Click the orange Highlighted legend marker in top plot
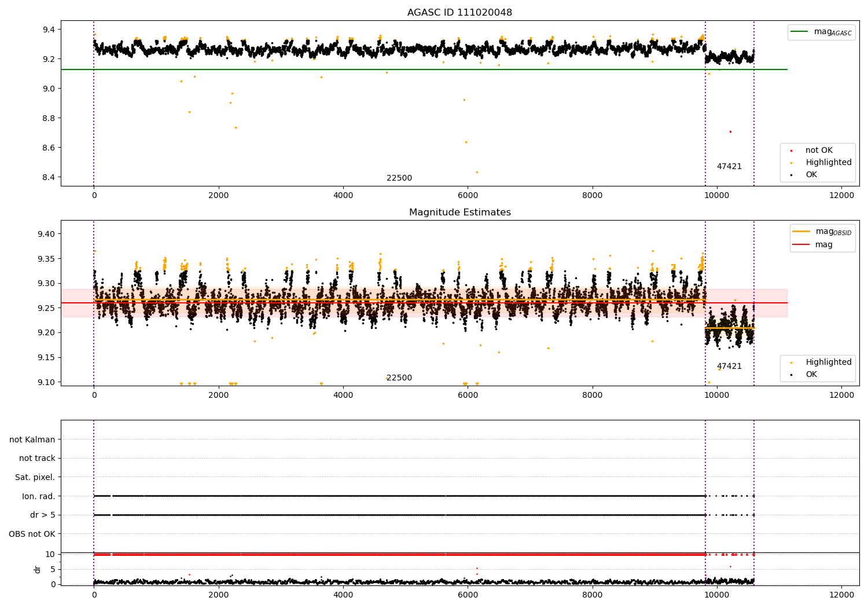868x608 pixels. 791,163
